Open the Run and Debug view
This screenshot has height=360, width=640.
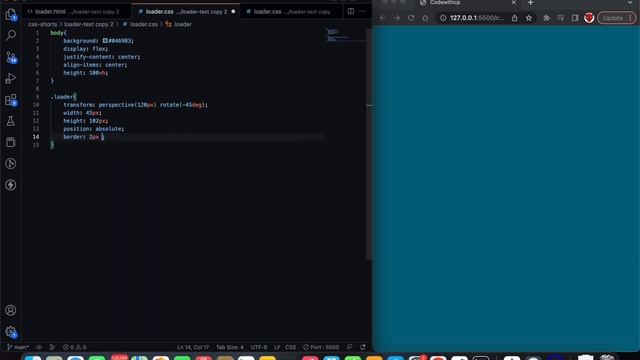point(11,78)
